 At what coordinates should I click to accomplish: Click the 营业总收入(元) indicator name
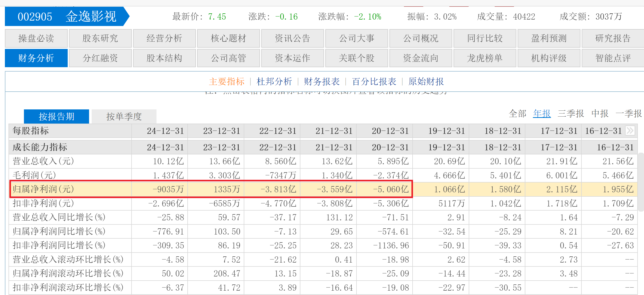[43, 161]
